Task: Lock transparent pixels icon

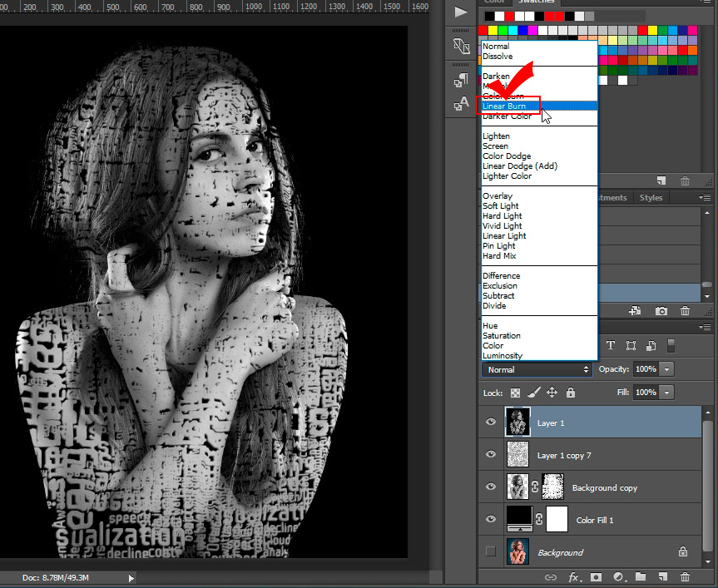Action: 515,393
